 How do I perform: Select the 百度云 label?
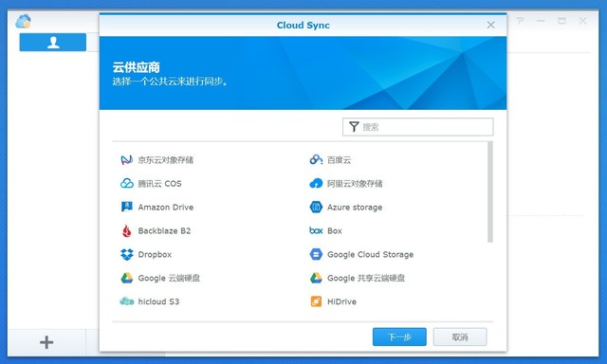click(x=340, y=160)
